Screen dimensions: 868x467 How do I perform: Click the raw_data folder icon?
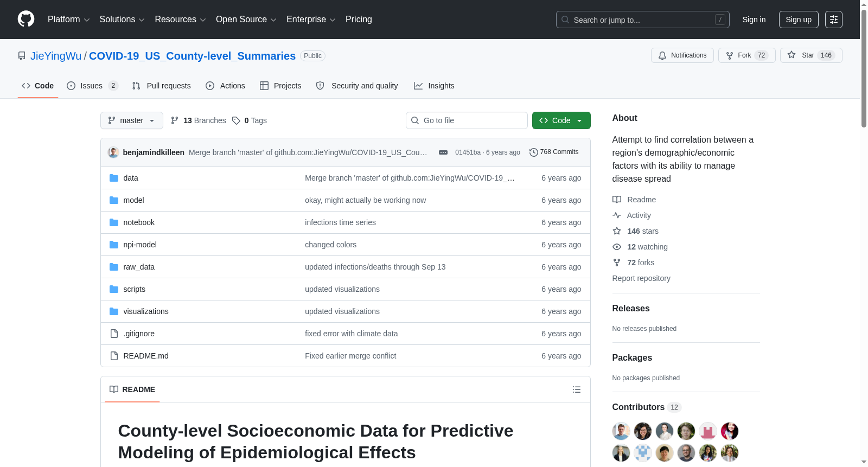point(114,267)
